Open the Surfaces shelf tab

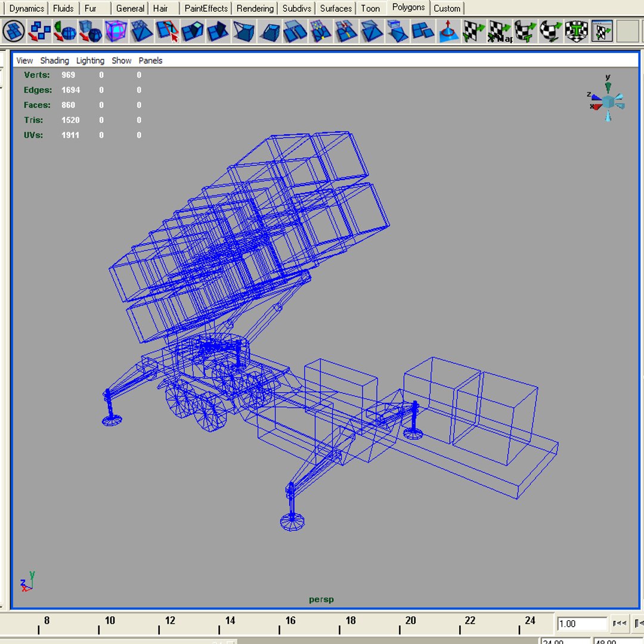coord(336,8)
